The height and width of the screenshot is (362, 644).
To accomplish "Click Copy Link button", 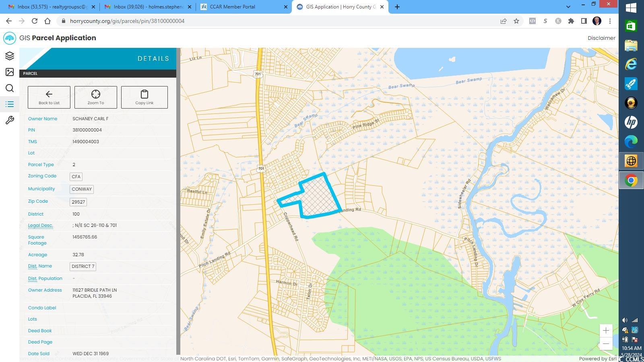I will (x=144, y=97).
